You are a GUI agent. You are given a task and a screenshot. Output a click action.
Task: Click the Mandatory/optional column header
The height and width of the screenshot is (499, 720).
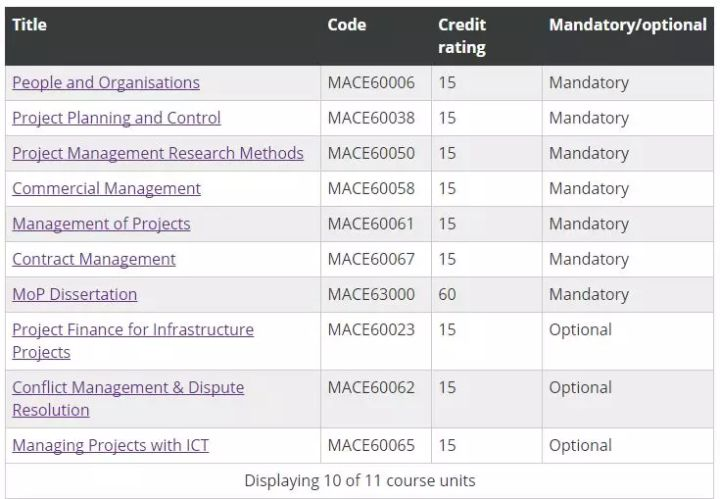[x=627, y=25]
